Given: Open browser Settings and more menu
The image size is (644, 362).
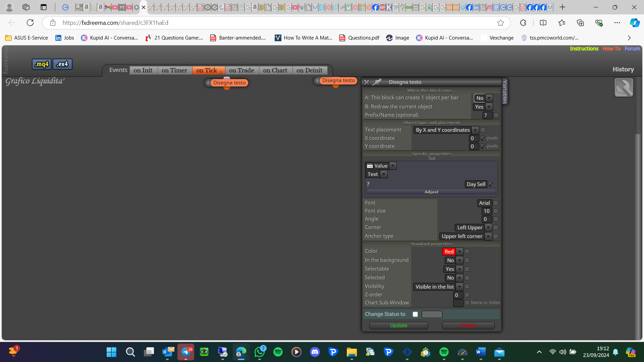Looking at the screenshot, I should coord(617,23).
